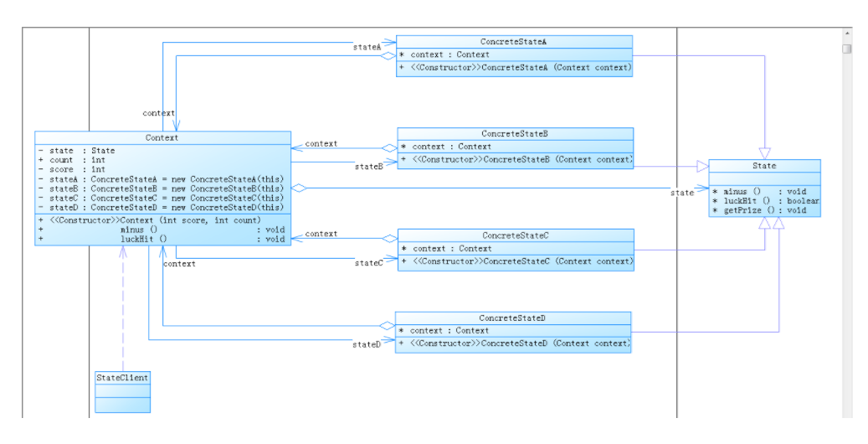The image size is (868, 444).
Task: Click the ConcreteStateA constructor line
Action: coord(515,68)
